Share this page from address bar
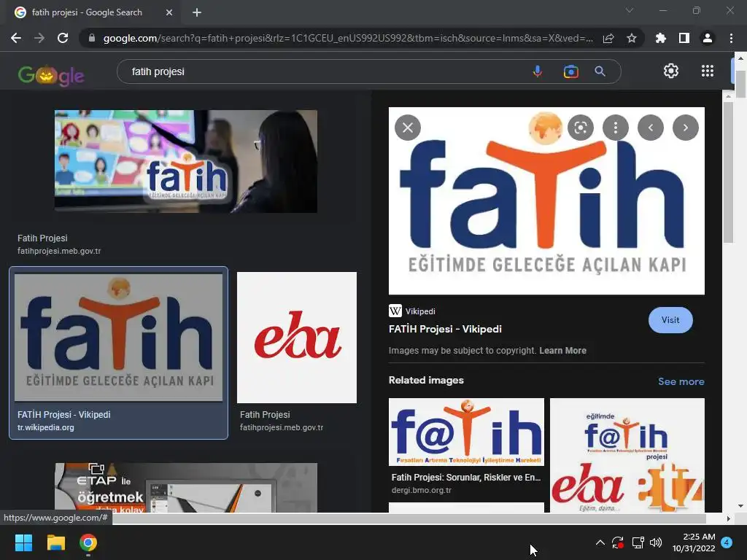 [x=608, y=38]
